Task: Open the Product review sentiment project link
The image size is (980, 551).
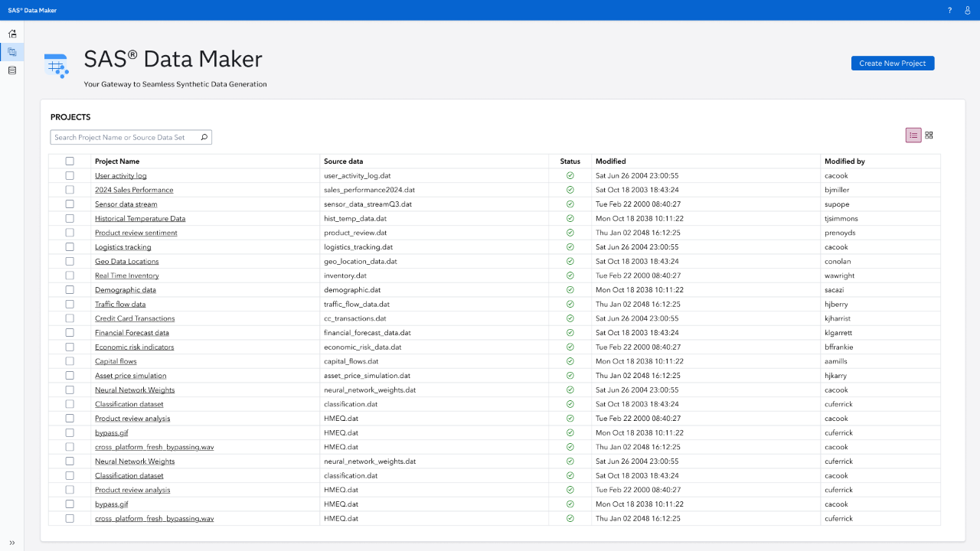Action: tap(136, 233)
